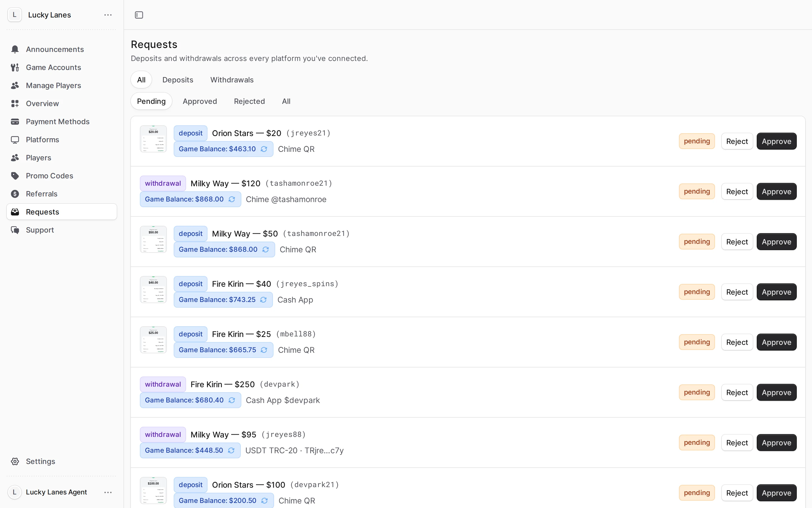The height and width of the screenshot is (508, 812).
Task: Click the Lucky Lanes Agent avatar
Action: point(14,492)
